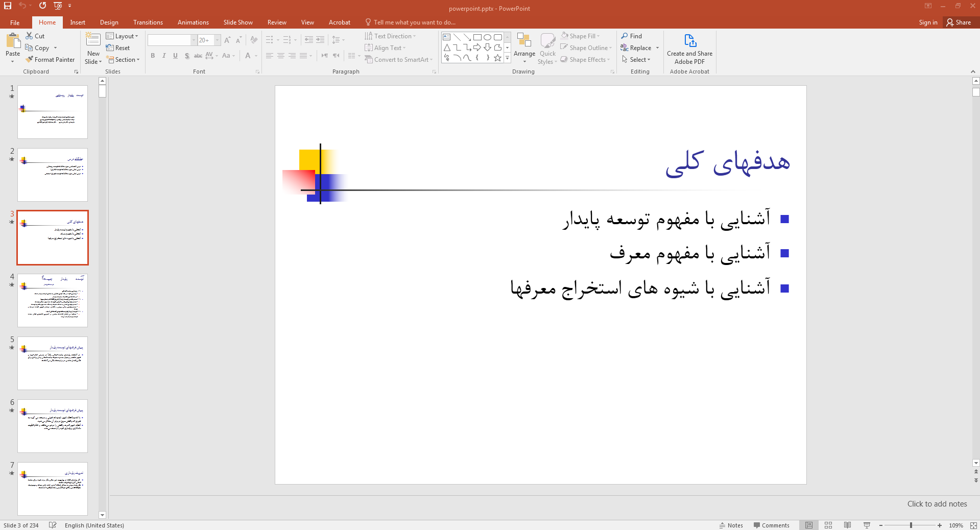Open the Select dropdown in Editing

(x=636, y=60)
